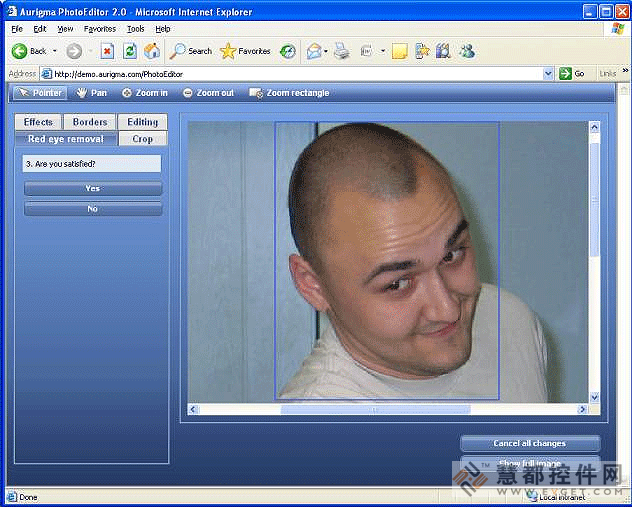Open the Back button history dropdown arrow
The height and width of the screenshot is (507, 632).
coord(55,51)
